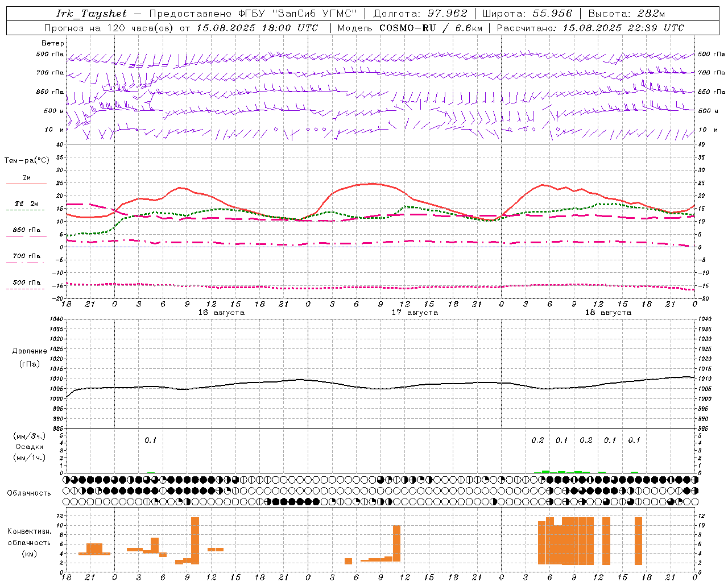The height and width of the screenshot is (582, 728).
Task: Click the Высота: 282м value
Action: (626, 13)
